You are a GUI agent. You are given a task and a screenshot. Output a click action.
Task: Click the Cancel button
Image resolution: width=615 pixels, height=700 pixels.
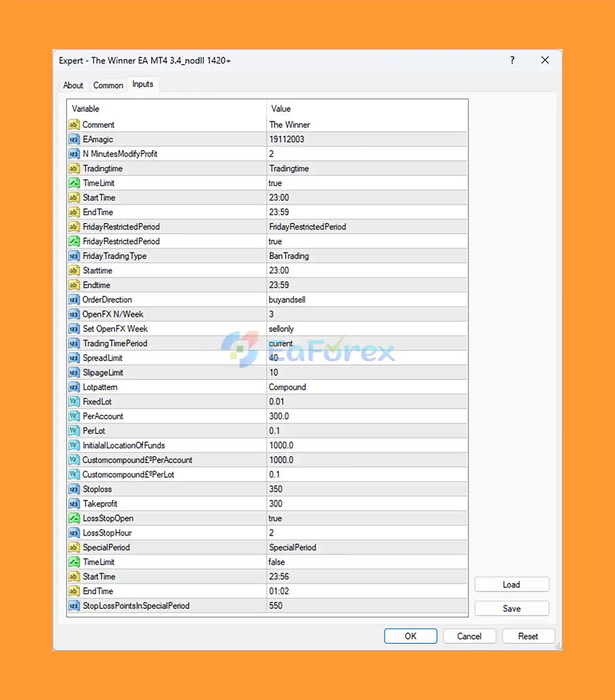tap(469, 636)
